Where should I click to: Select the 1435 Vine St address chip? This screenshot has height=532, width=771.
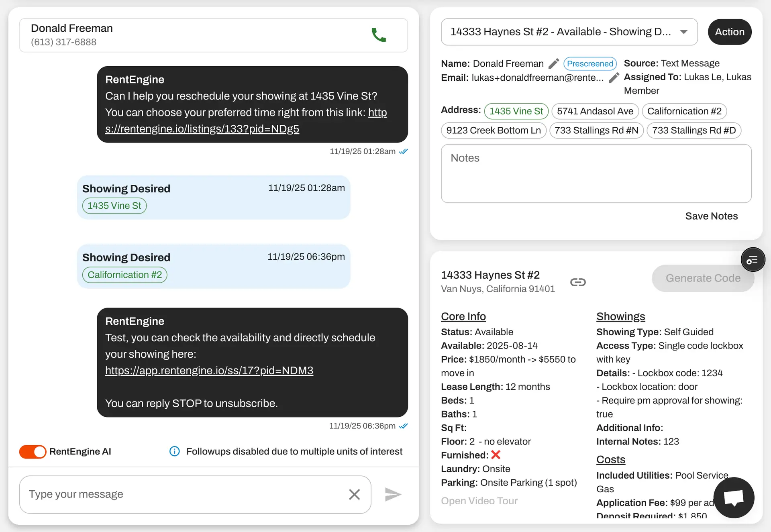(x=516, y=111)
